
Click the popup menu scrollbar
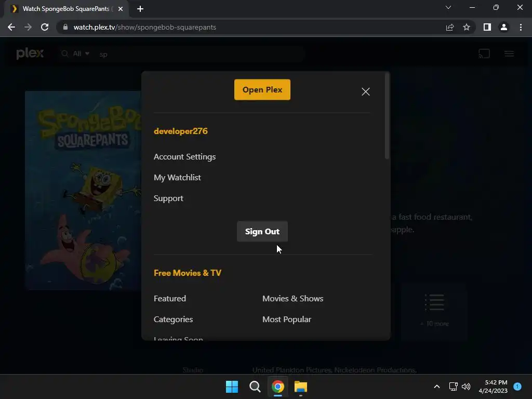coord(387,115)
